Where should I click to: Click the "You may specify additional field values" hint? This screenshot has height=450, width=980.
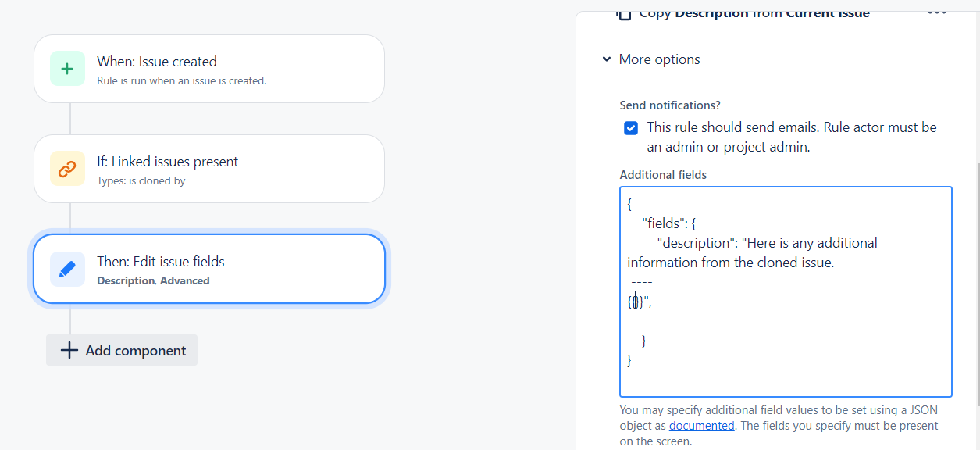coord(779,426)
